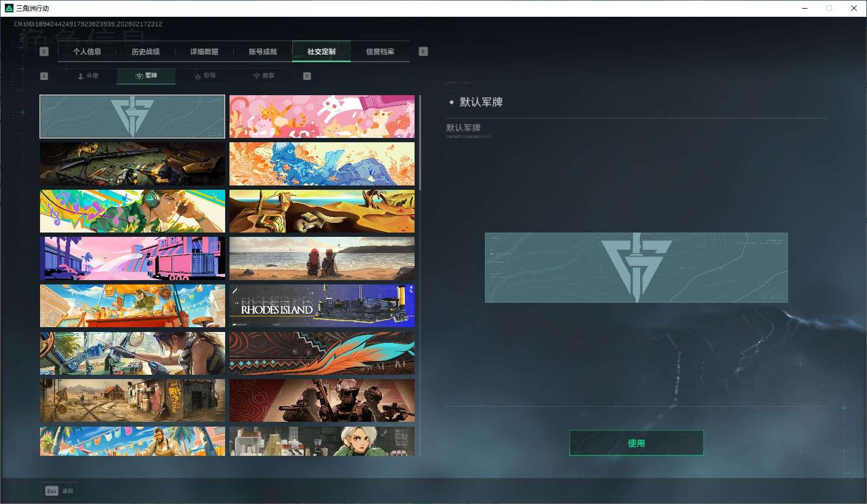
Task: Select the desert shanty town dog tag
Action: (x=132, y=400)
